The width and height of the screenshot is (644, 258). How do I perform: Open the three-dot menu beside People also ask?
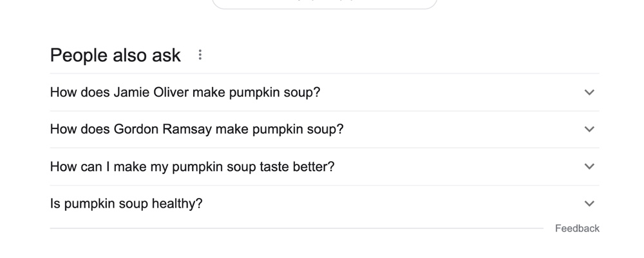[200, 55]
